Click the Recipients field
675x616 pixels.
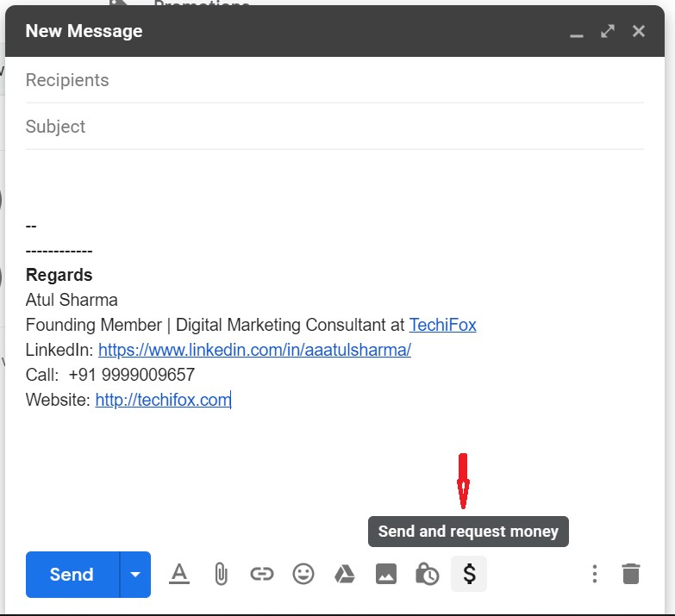coord(334,80)
